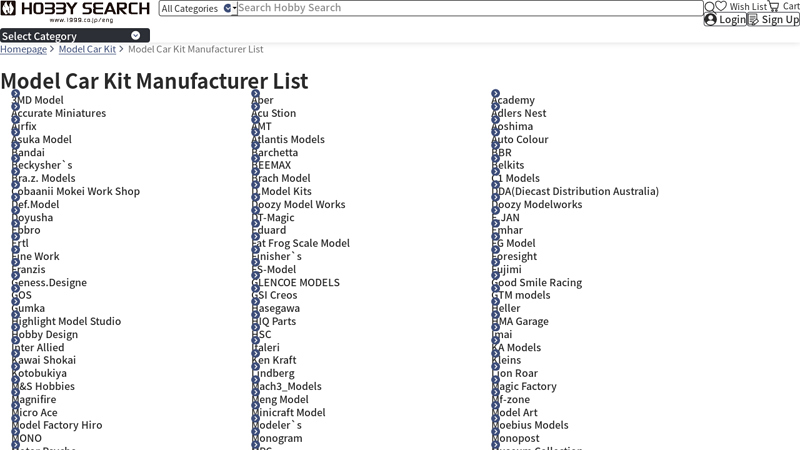Image resolution: width=800 pixels, height=450 pixels.
Task: Click the search magnifier icon
Action: (709, 7)
